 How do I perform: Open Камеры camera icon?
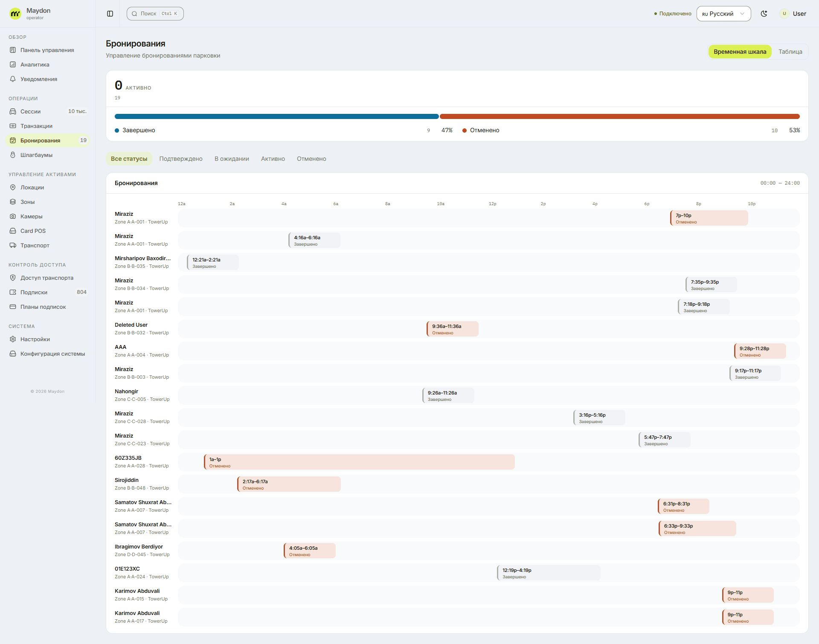(x=13, y=216)
